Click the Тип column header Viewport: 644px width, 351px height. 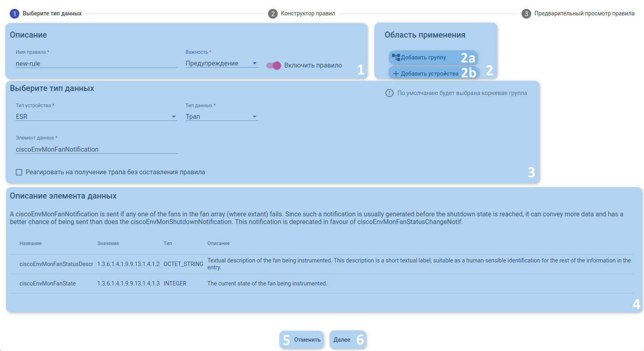(168, 243)
